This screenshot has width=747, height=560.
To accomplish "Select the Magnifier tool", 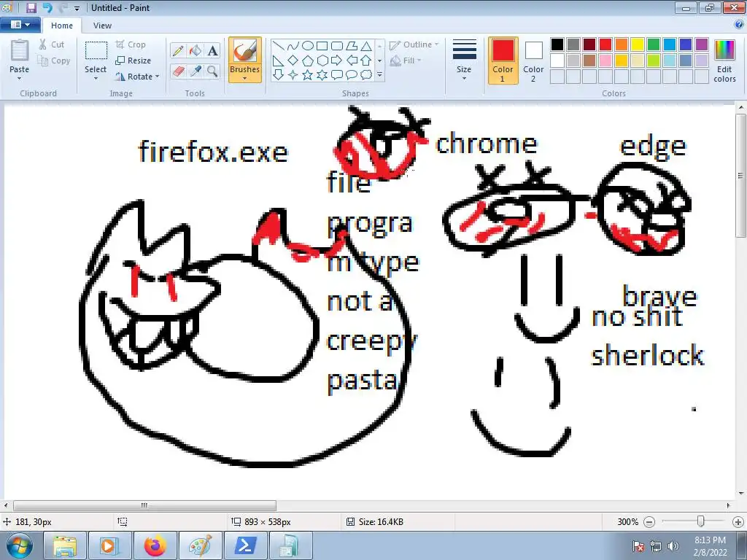I will tap(212, 71).
